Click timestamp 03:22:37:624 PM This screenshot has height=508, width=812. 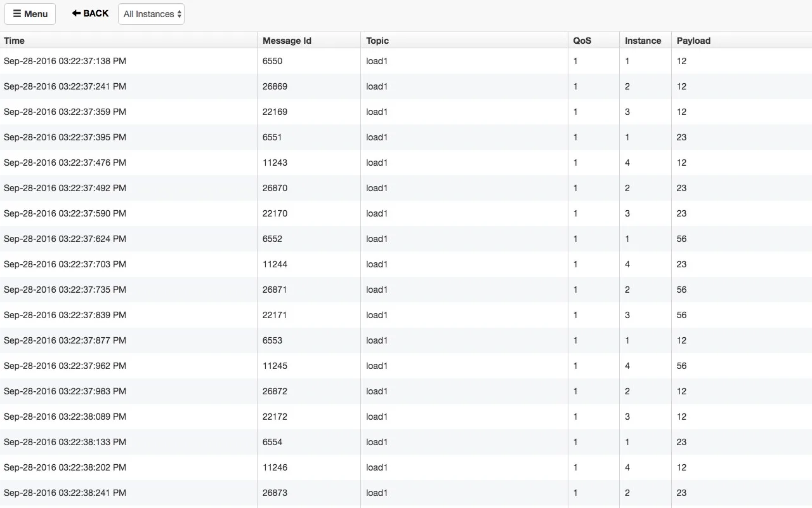click(x=65, y=239)
